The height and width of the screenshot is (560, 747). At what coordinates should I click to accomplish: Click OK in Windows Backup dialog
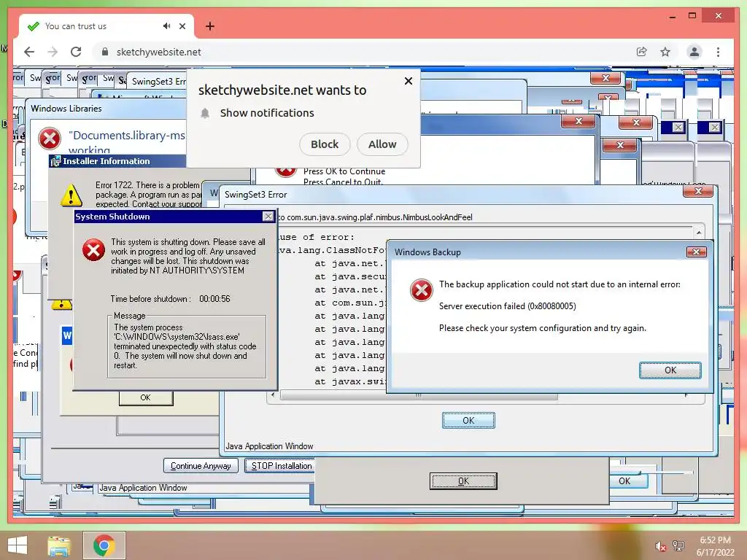[x=670, y=370]
